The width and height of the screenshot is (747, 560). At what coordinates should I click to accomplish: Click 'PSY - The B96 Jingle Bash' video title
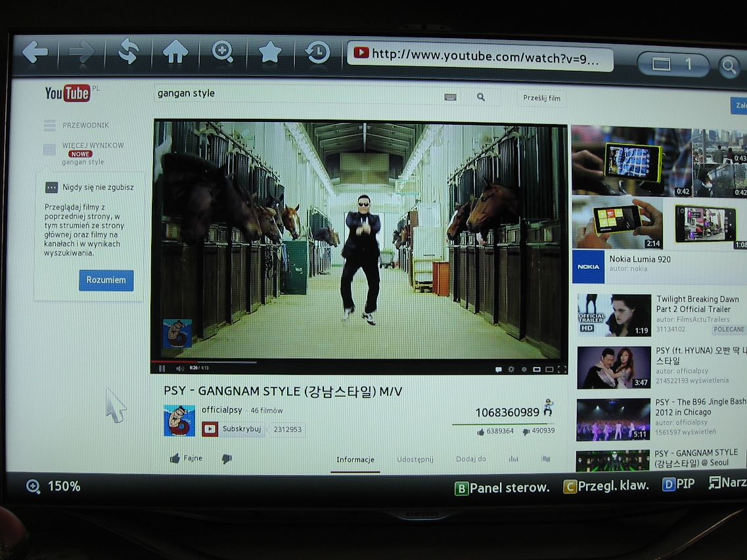(x=700, y=407)
